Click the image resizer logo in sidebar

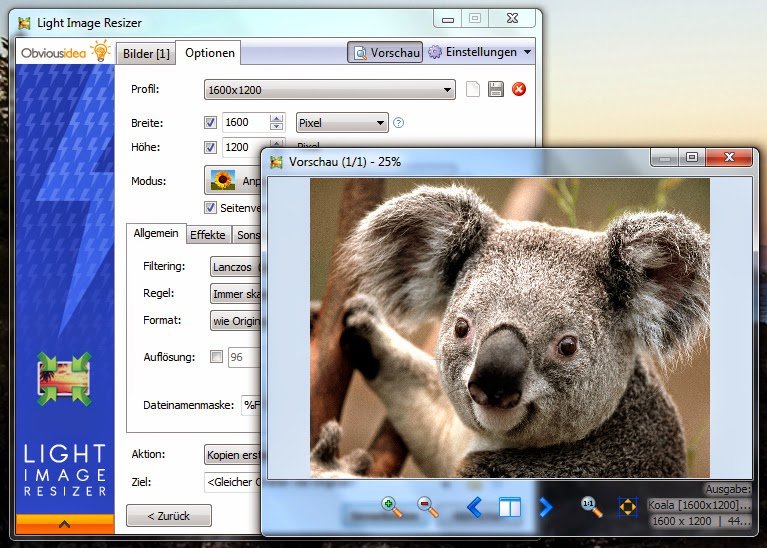[64, 379]
